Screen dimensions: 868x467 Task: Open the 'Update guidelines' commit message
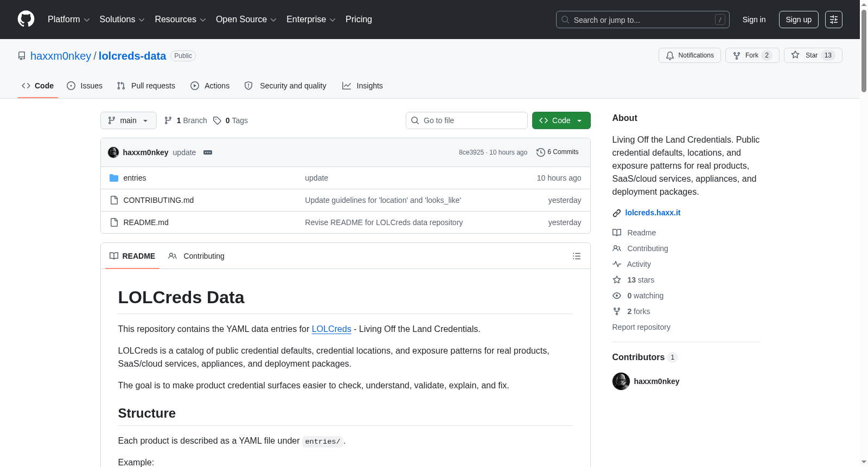click(383, 200)
